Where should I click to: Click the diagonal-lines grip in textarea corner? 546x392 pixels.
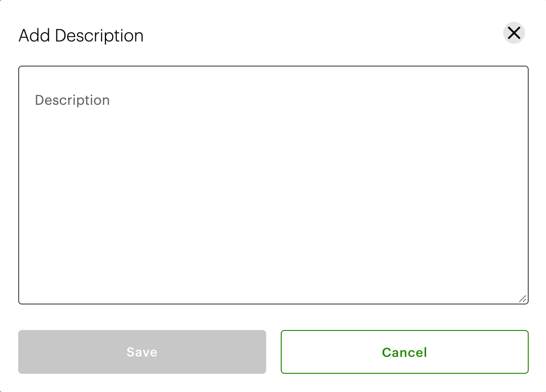click(522, 299)
